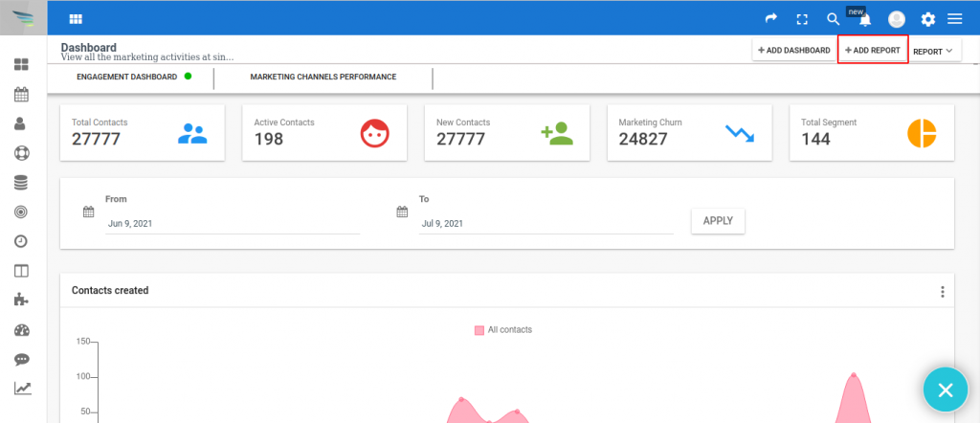Open hamburger menu in header
This screenshot has width=980, height=423.
[954, 19]
